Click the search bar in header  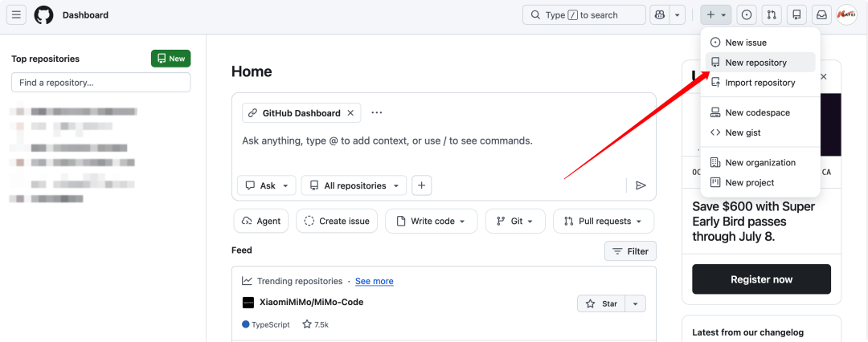point(584,15)
